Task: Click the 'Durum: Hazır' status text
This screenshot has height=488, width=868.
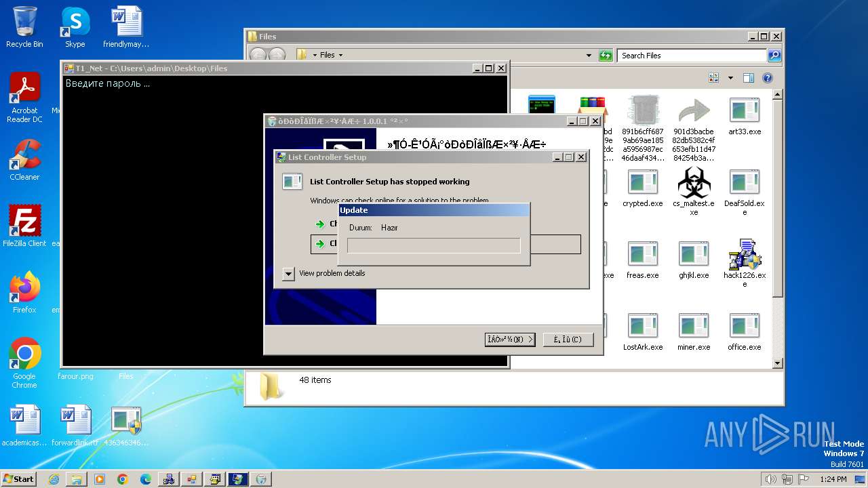Action: click(x=374, y=228)
